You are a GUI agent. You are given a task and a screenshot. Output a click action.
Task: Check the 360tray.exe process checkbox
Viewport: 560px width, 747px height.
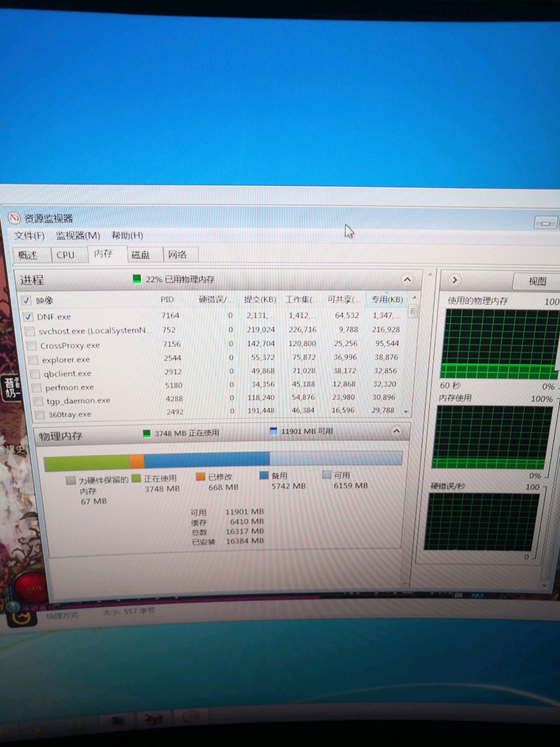click(40, 414)
